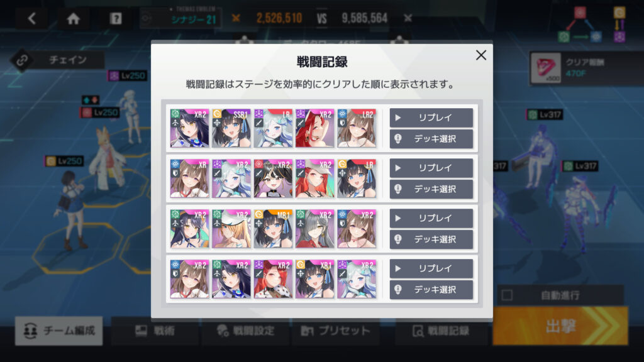Close the 戦闘記録 dialog
644x362 pixels.
481,55
